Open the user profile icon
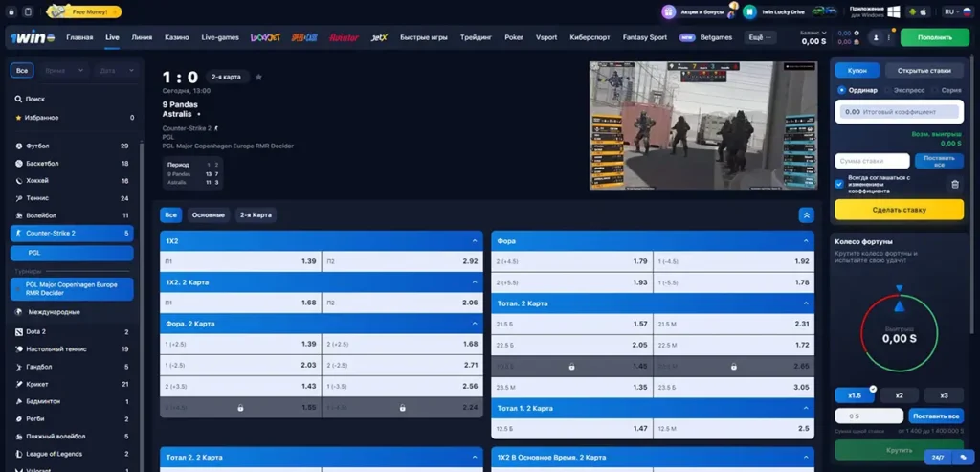This screenshot has height=472, width=980. [x=876, y=37]
